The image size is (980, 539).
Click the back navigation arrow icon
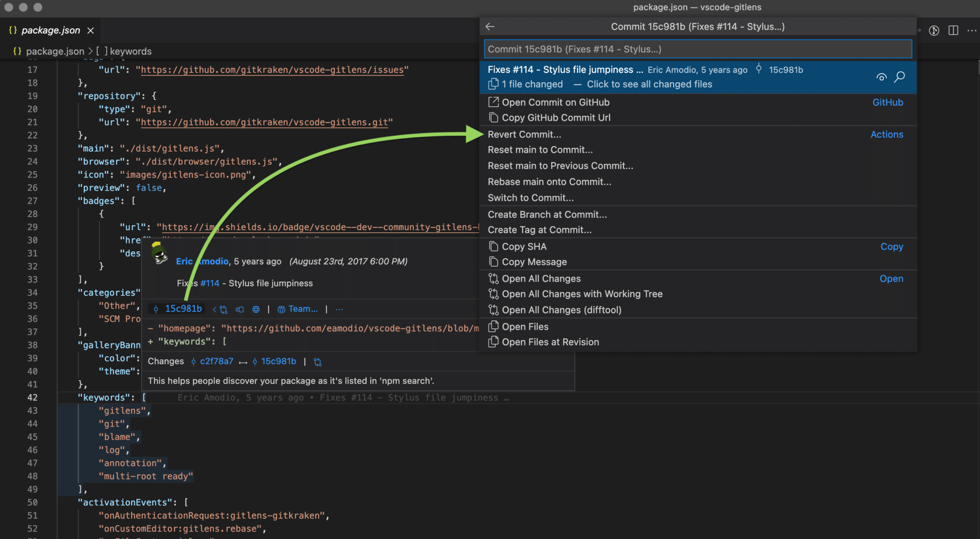490,26
